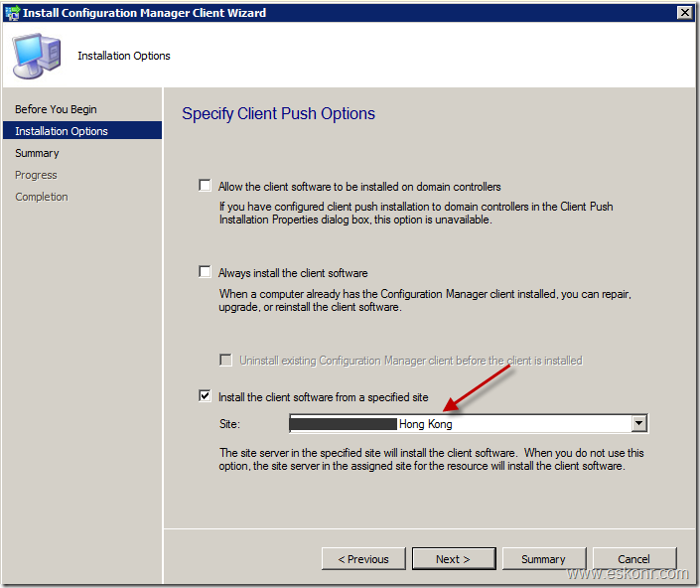The width and height of the screenshot is (700, 588).
Task: Select Installation Options in the sidebar
Action: 62,131
